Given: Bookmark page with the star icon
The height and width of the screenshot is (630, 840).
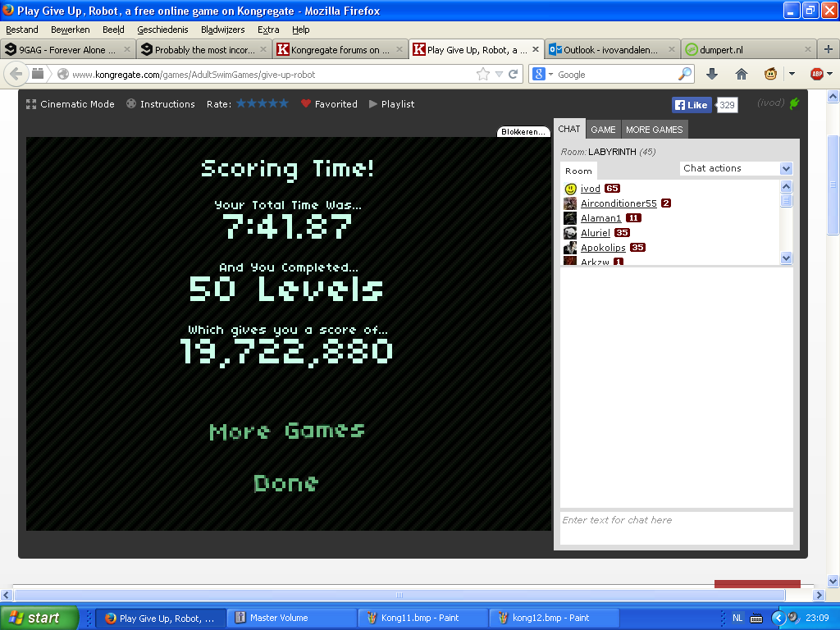Looking at the screenshot, I should (482, 74).
